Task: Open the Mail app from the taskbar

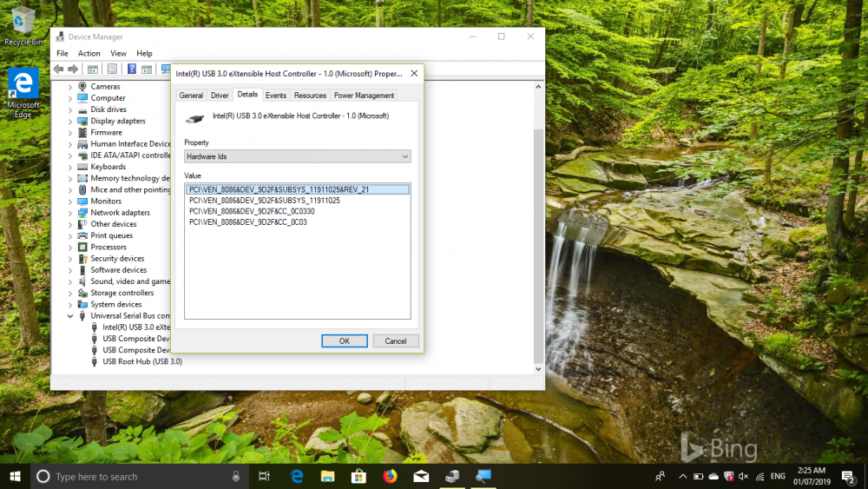Action: 421,476
